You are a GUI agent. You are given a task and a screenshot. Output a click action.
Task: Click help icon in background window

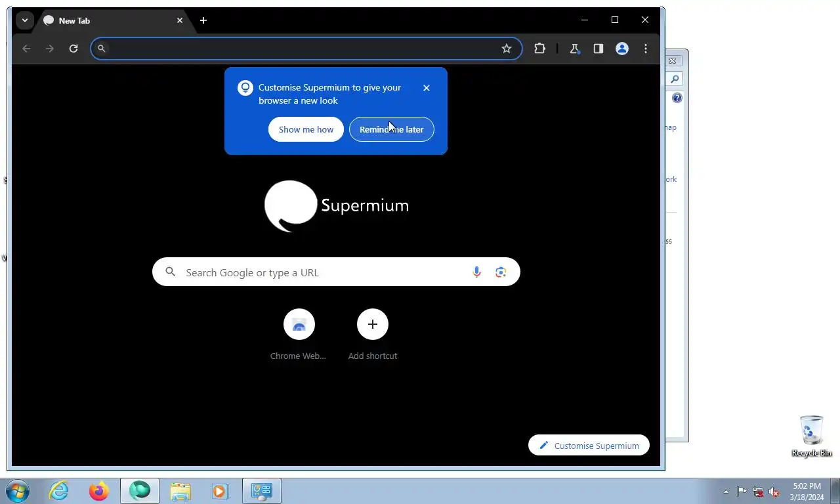point(677,98)
